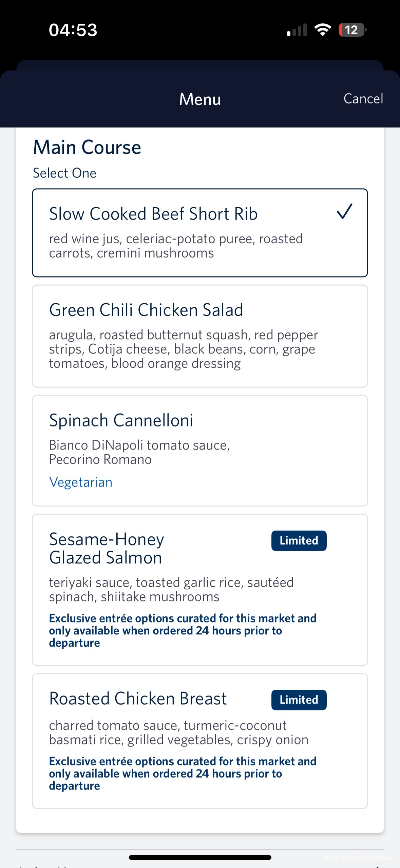Choose the Green Chili Chicken Salad entrée
Screen dimensions: 400x868
pyautogui.click(x=146, y=310)
